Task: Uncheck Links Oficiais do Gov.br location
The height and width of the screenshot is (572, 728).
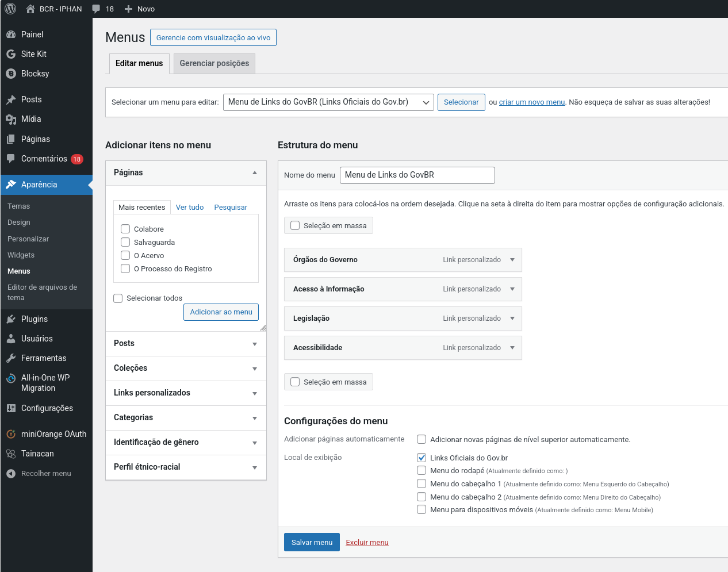Action: [x=422, y=458]
